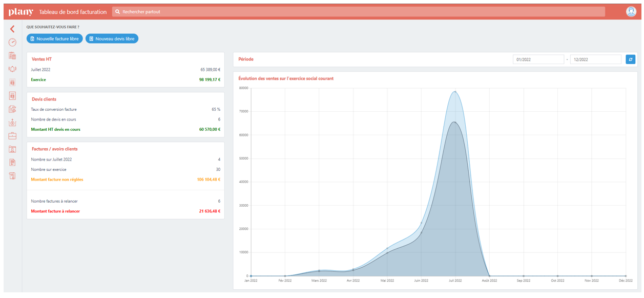Screen dimensions: 644x298
Task: Open the briefcase icon in sidebar
Action: [12, 136]
